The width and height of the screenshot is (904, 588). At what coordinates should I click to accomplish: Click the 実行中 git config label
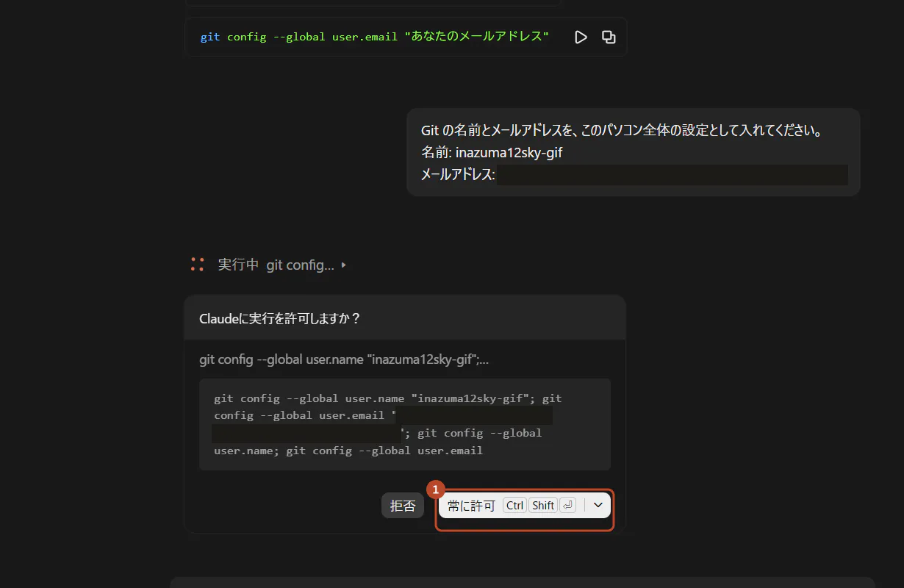(x=276, y=265)
